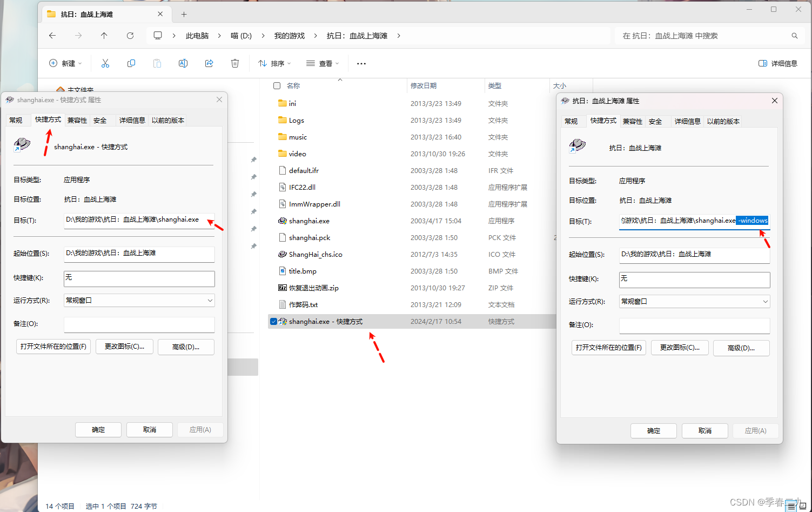Select the Logs folder icon
Screen dimensions: 812x512
283,120
